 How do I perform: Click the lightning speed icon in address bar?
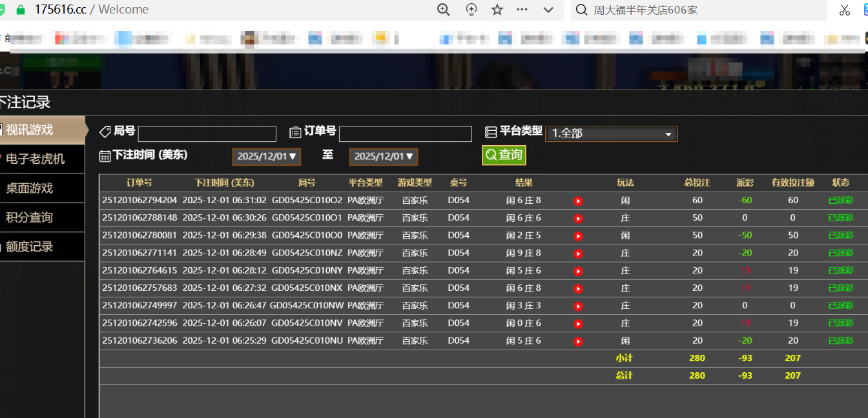pyautogui.click(x=471, y=10)
